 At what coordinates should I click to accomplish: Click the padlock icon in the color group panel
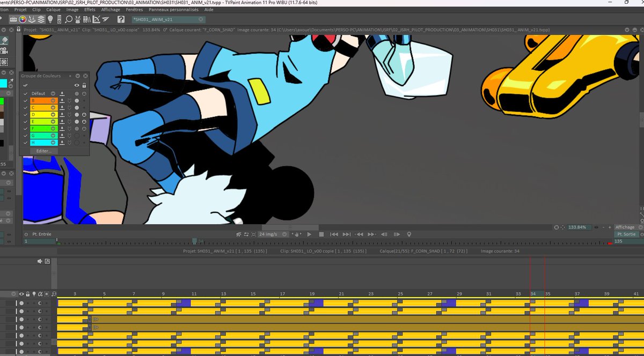[84, 85]
